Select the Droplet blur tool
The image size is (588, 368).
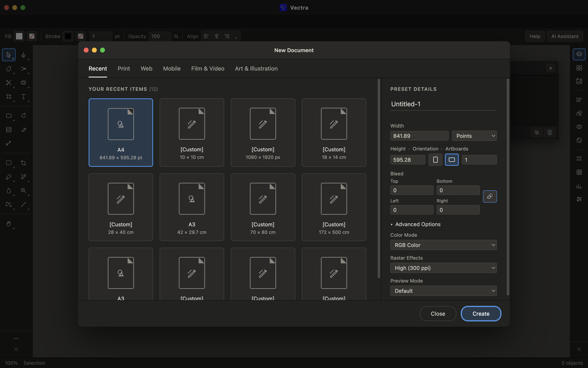9,190
